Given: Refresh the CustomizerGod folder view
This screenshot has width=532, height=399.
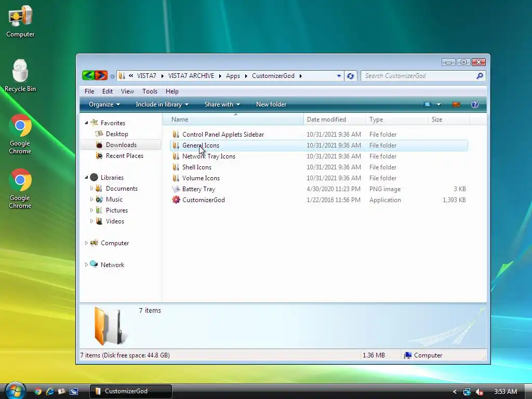Looking at the screenshot, I should 351,76.
